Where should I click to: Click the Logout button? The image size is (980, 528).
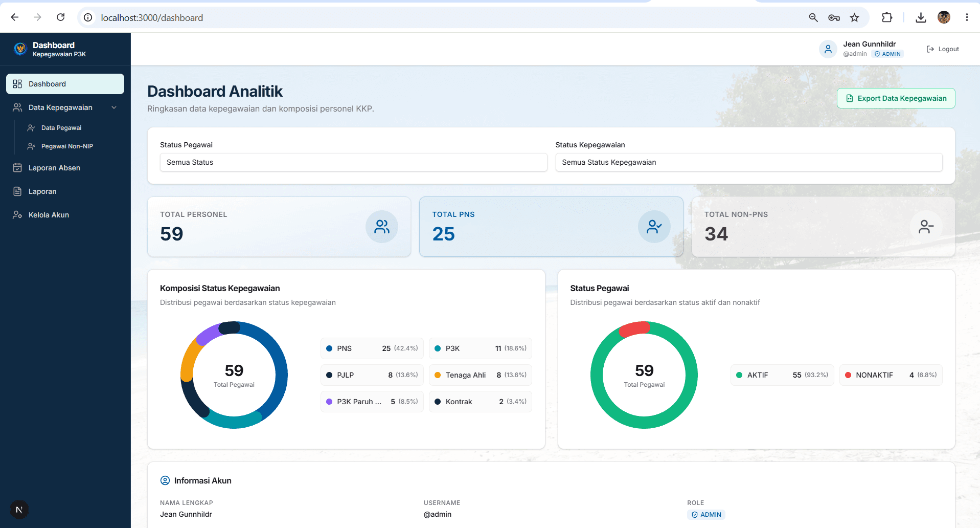[x=943, y=49]
